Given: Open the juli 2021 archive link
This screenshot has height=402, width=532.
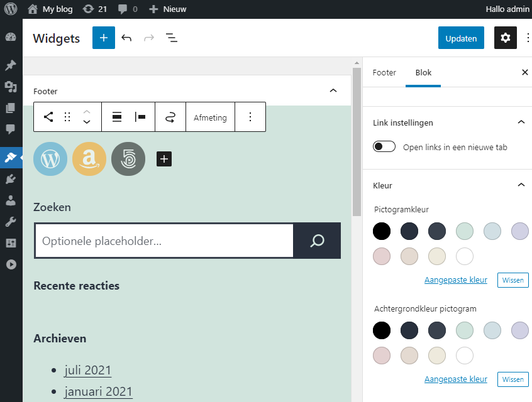Looking at the screenshot, I should pyautogui.click(x=87, y=370).
